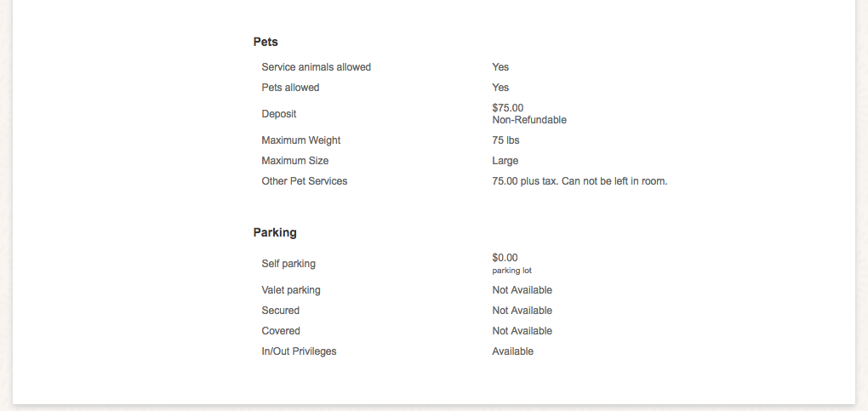Click the Other Pet Services label
This screenshot has height=411, width=868.
(304, 182)
